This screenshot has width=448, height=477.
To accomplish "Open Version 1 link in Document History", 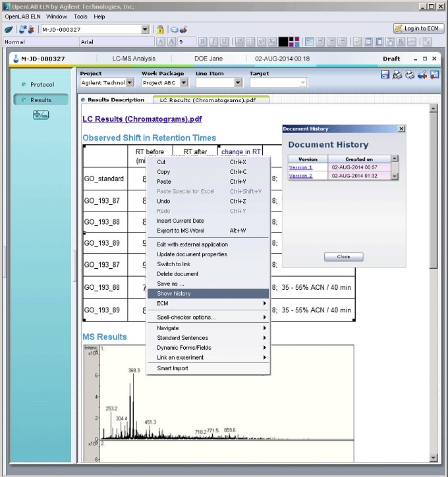I will click(x=300, y=167).
